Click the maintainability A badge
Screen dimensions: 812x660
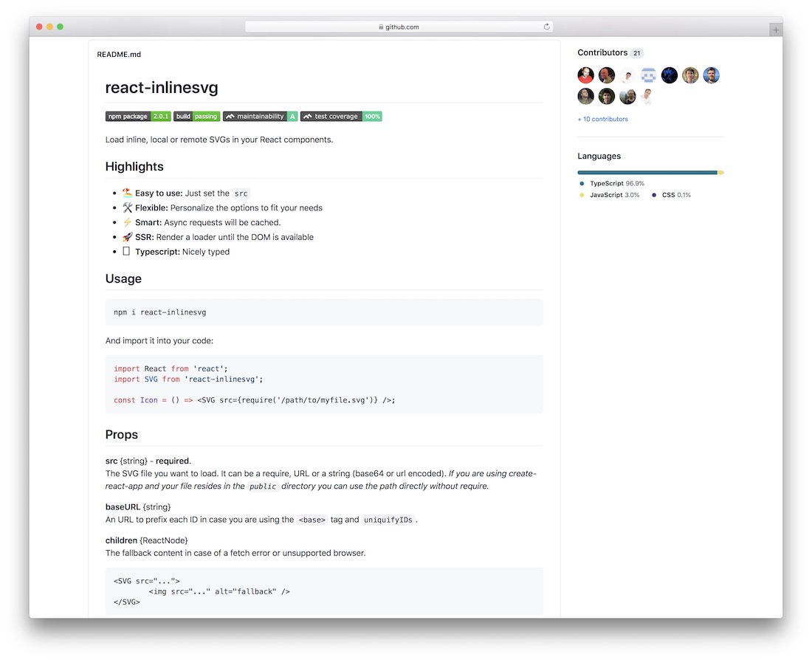(260, 116)
